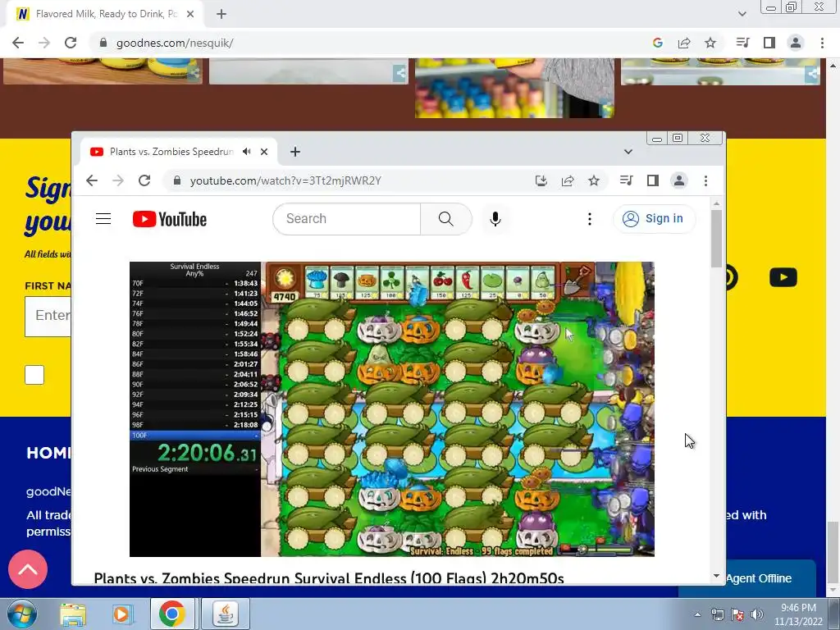Reload the goodnes.com Nesquik page
The width and height of the screenshot is (840, 630).
tap(71, 43)
